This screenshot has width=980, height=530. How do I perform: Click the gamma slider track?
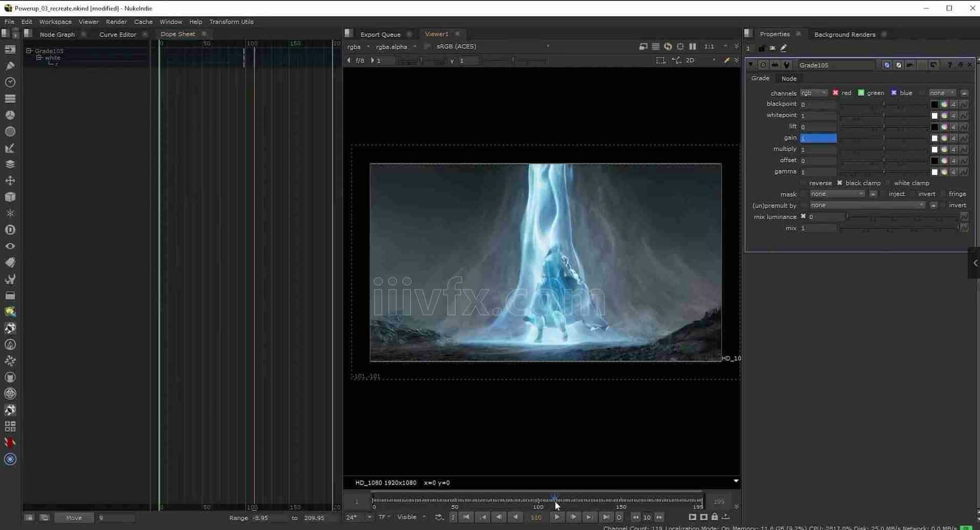(883, 172)
